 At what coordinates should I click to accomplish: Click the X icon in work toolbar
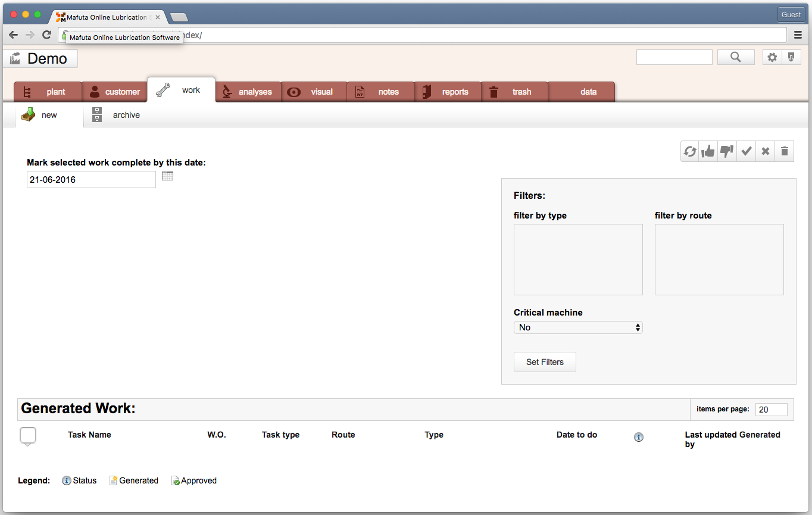(766, 151)
